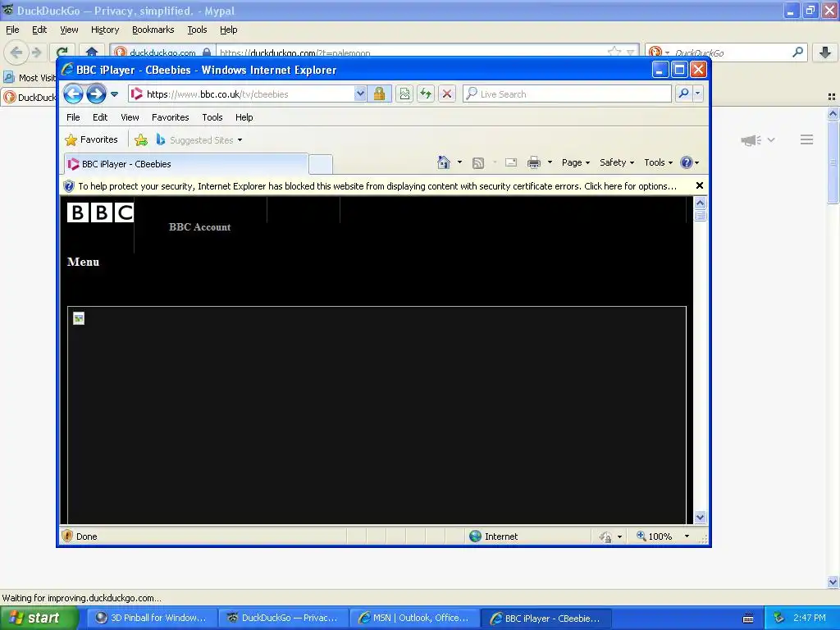Click the DuckDuckGo hamburger menu icon
Screen dimensions: 840x630
807,139
